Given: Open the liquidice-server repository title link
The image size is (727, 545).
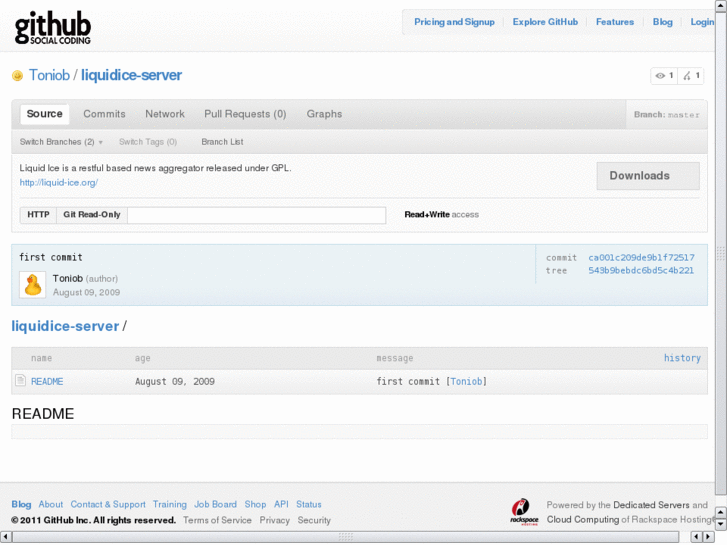Looking at the screenshot, I should pos(131,75).
